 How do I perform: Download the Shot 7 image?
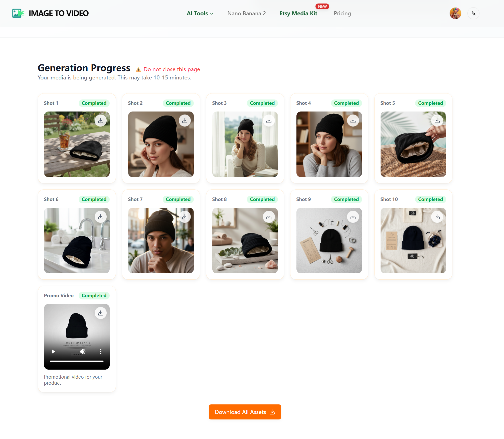pyautogui.click(x=185, y=216)
